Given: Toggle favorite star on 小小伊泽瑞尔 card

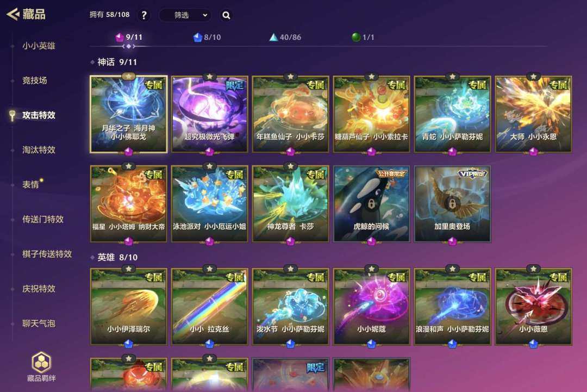Looking at the screenshot, I should (128, 269).
